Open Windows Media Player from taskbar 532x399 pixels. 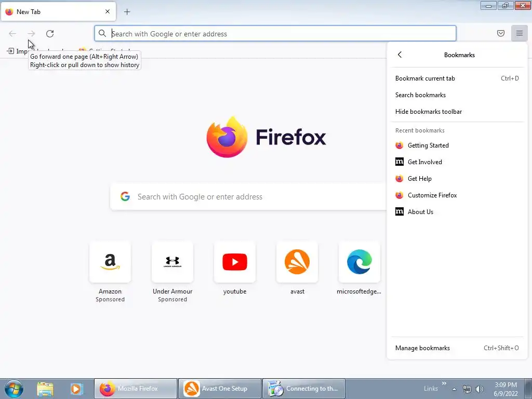[77, 389]
